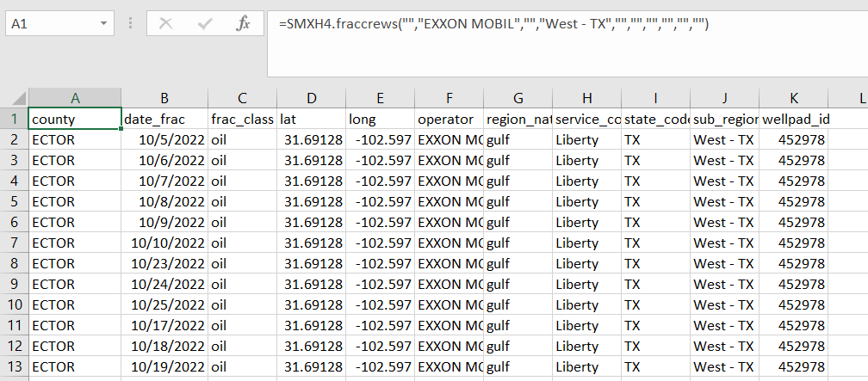
Task: Select row 5 header
Action: [15, 201]
